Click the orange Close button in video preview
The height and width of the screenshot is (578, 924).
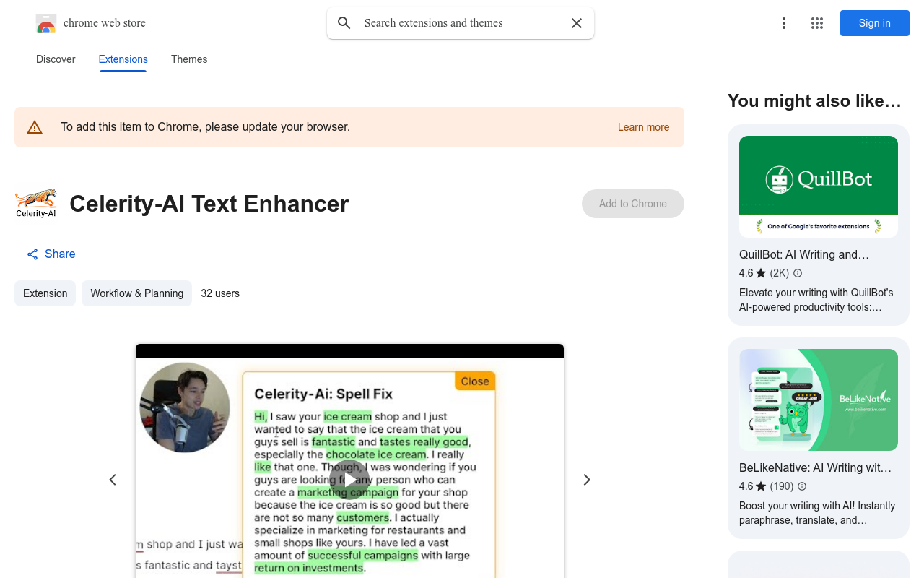tap(475, 381)
